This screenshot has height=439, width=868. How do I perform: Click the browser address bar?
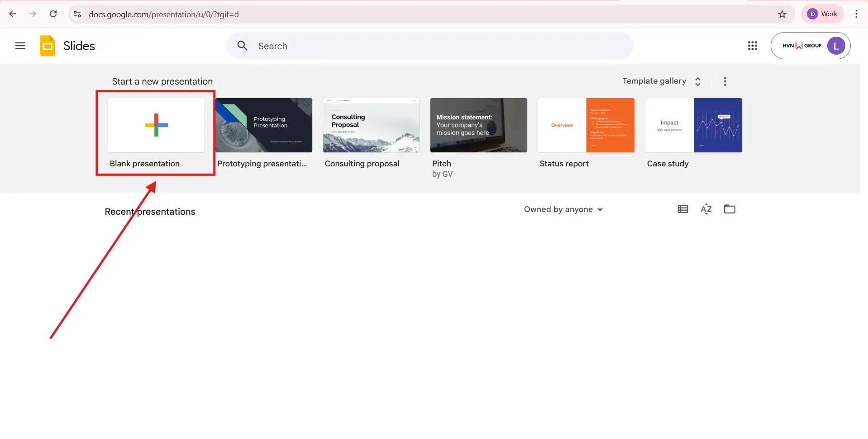[317, 14]
